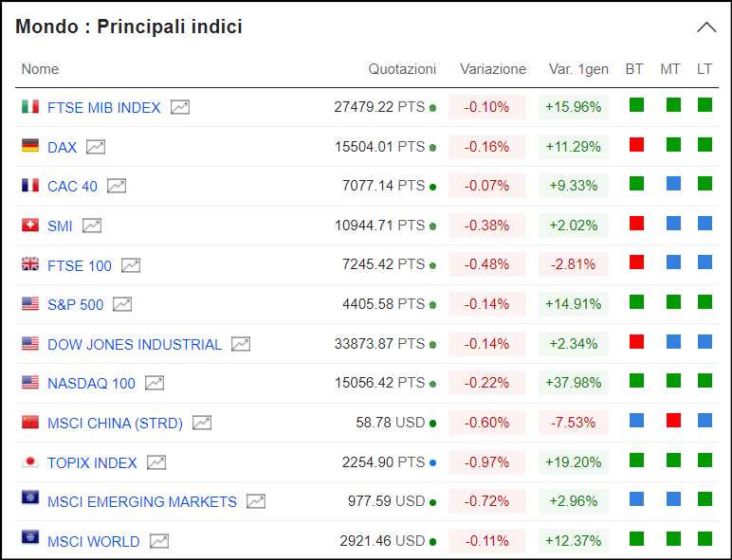Open the FTSE 100 index link
732x560 pixels.
pyautogui.click(x=80, y=266)
